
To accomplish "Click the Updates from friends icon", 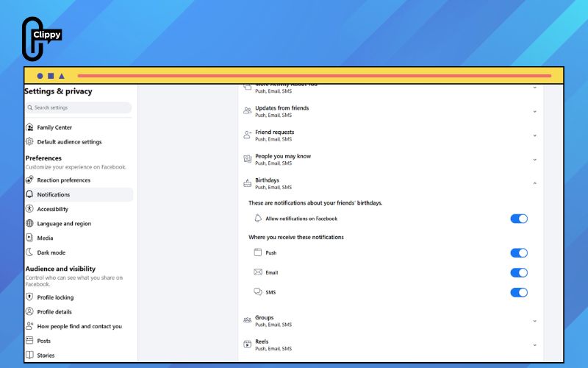I will pos(248,111).
